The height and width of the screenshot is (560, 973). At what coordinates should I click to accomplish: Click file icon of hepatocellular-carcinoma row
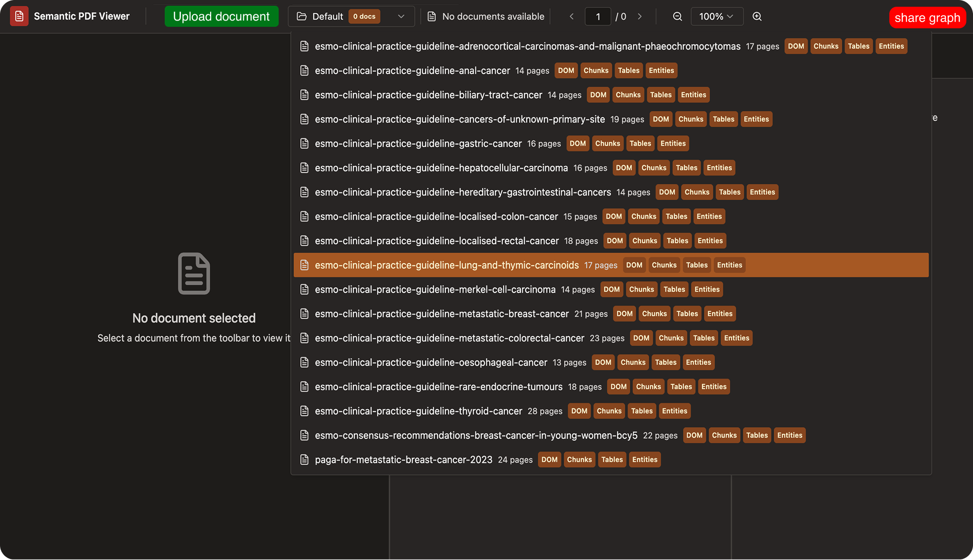pos(304,168)
